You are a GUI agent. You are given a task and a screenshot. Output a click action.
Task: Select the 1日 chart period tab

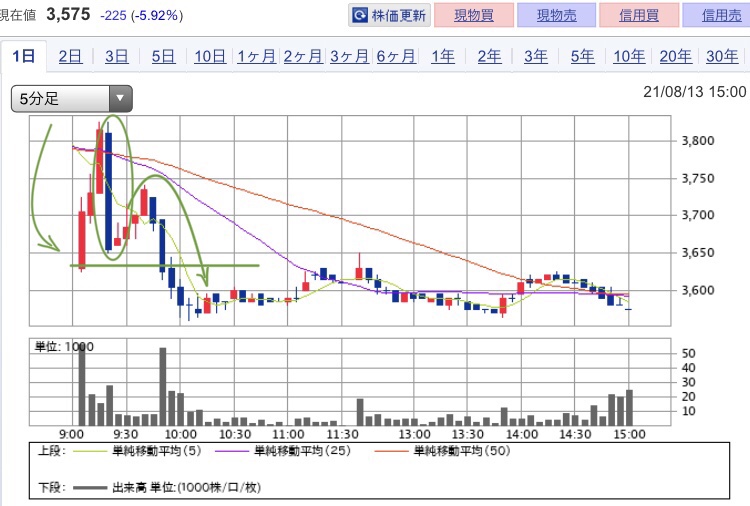pyautogui.click(x=23, y=56)
